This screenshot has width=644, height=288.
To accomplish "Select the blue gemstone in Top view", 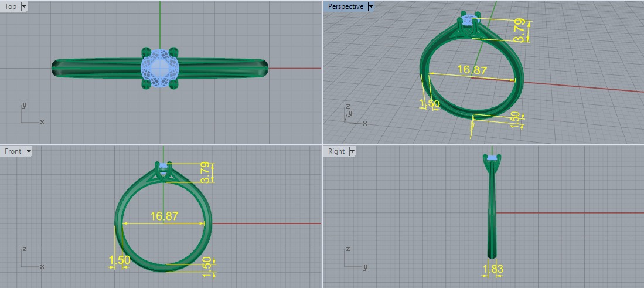I will click(160, 68).
